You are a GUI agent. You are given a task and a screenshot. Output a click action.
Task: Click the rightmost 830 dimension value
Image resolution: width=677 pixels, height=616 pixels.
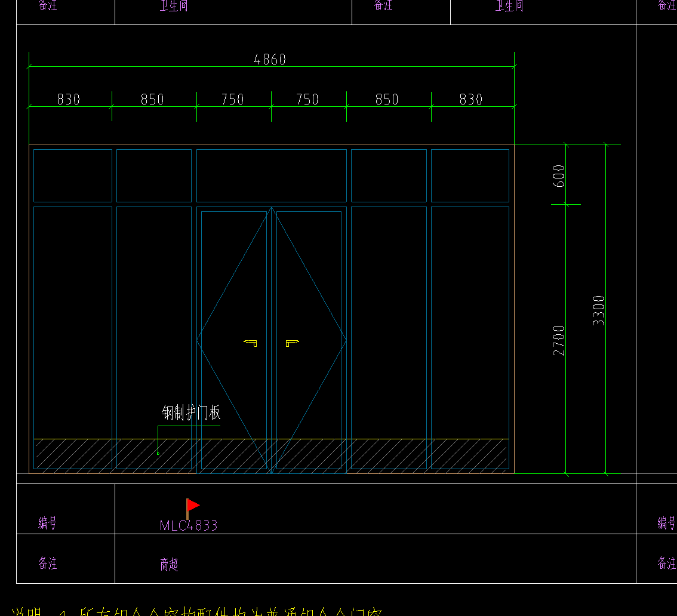(470, 99)
